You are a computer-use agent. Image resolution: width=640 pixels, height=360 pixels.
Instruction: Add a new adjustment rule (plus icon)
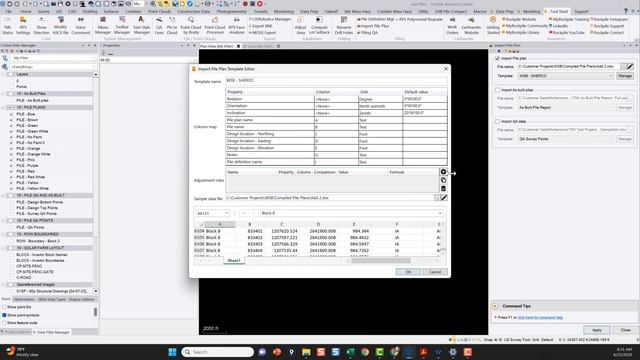point(443,172)
